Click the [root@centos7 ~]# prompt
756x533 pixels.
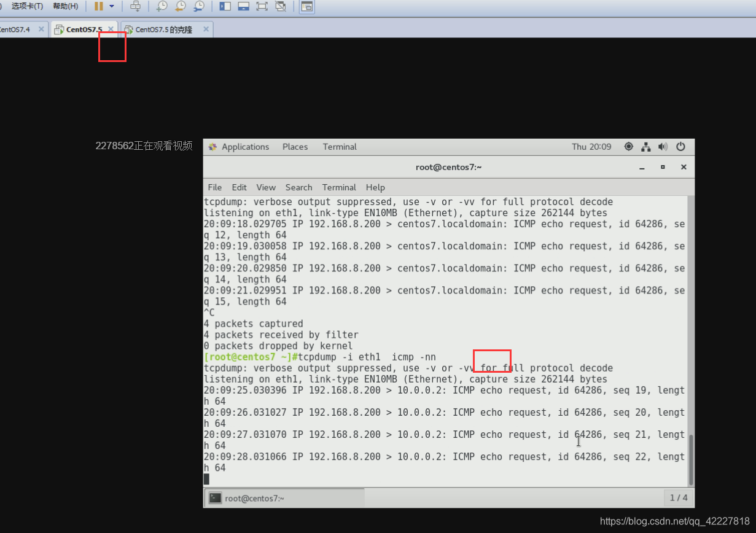point(251,357)
